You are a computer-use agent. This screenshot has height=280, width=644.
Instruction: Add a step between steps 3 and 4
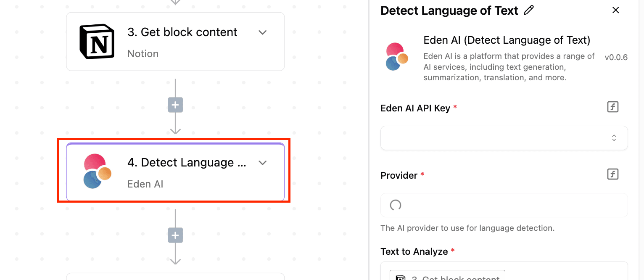(175, 105)
